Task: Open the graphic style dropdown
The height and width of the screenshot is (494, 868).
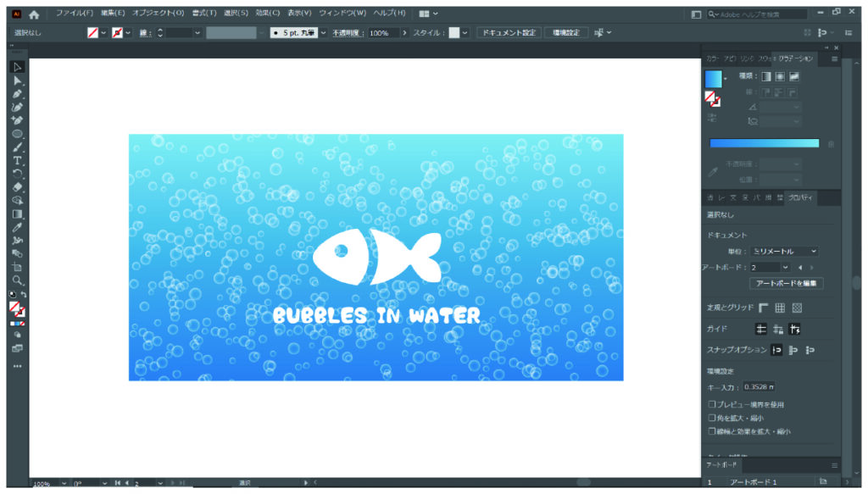Action: coord(465,33)
